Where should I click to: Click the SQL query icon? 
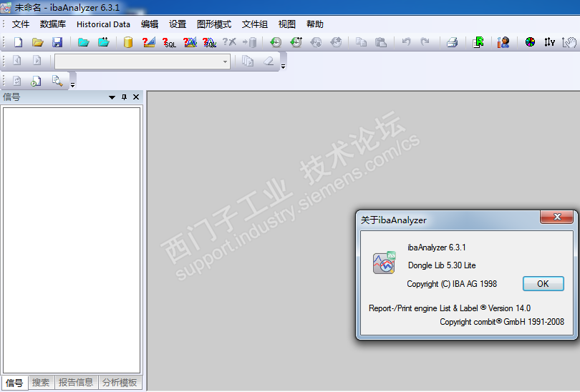coord(169,42)
